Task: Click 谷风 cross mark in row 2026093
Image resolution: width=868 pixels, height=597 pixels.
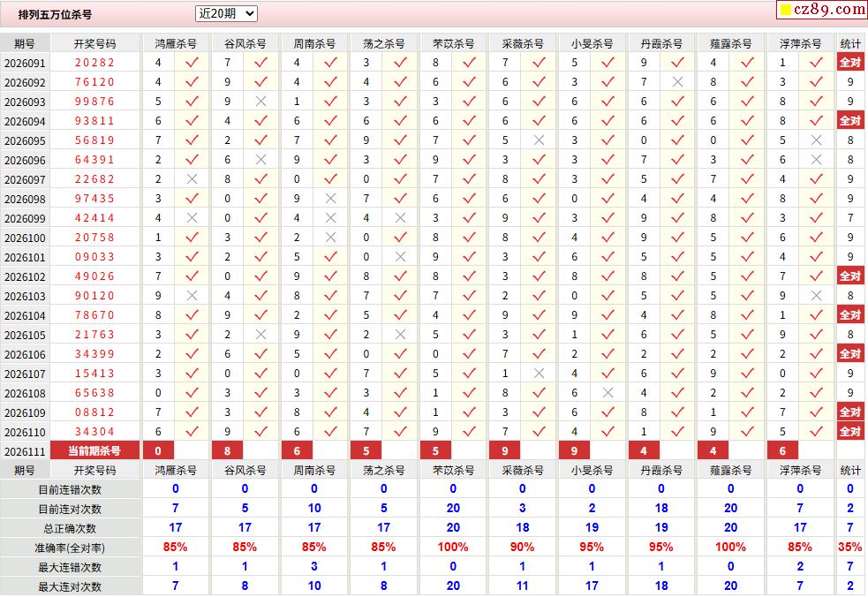Action: [x=261, y=102]
